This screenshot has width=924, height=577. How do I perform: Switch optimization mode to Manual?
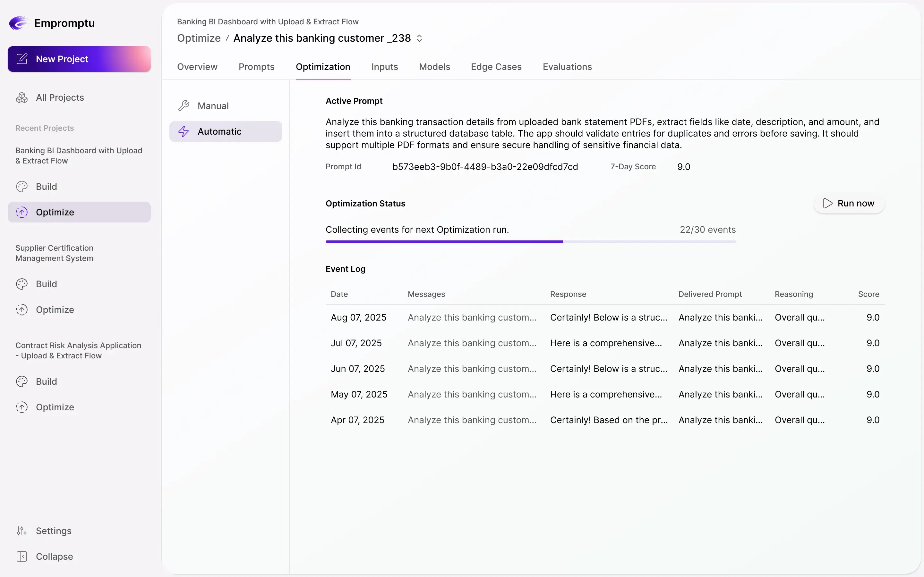click(x=213, y=105)
